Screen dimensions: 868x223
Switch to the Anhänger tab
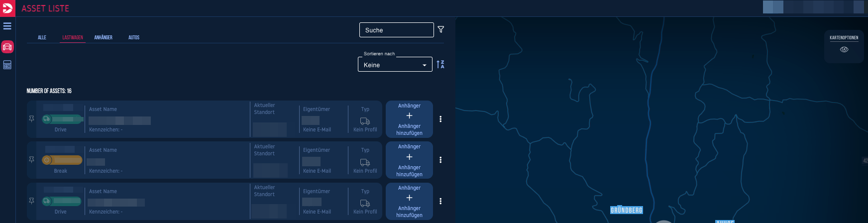[103, 37]
